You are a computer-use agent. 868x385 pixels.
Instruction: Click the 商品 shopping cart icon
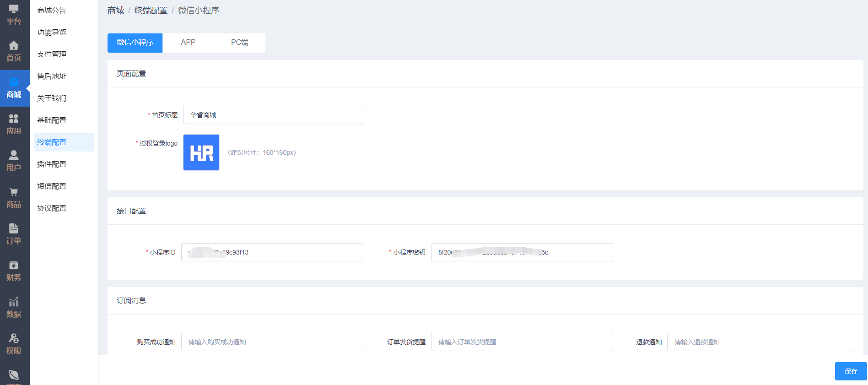(14, 192)
